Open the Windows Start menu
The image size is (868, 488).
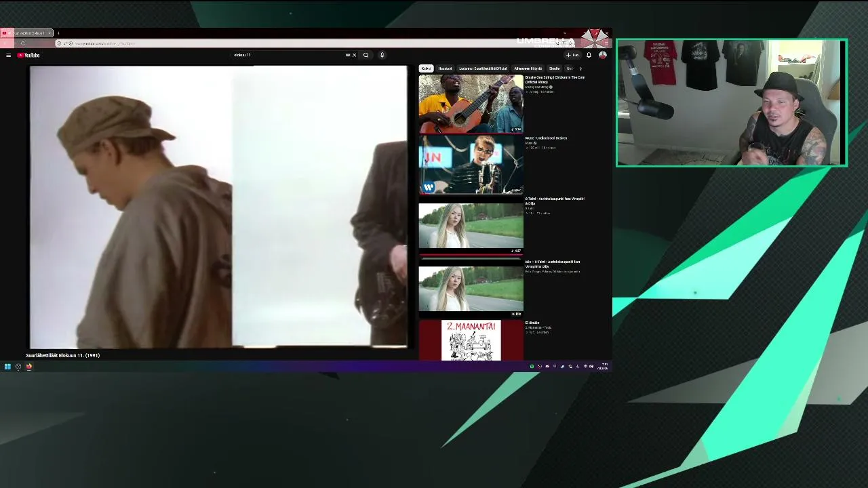(7, 367)
